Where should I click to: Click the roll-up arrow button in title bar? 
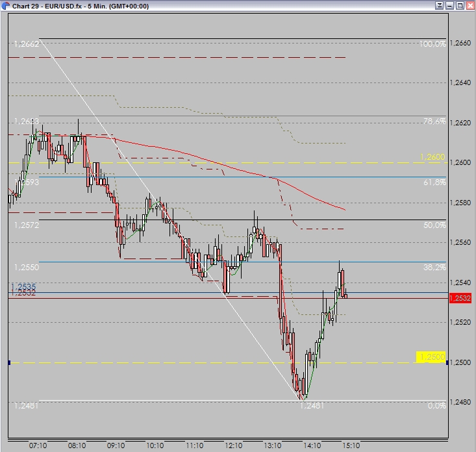(x=439, y=5)
